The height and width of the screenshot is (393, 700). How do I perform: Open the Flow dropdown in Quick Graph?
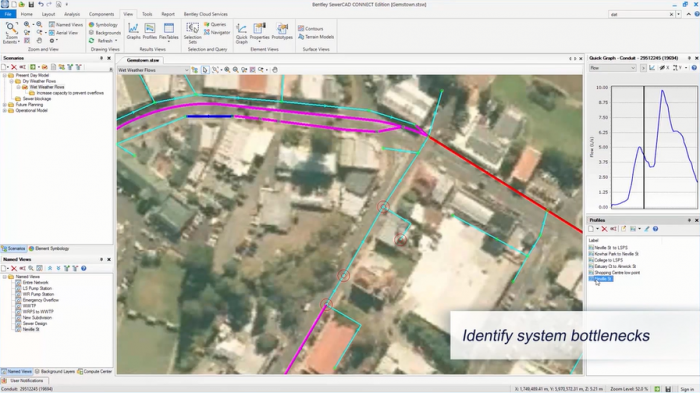click(612, 68)
